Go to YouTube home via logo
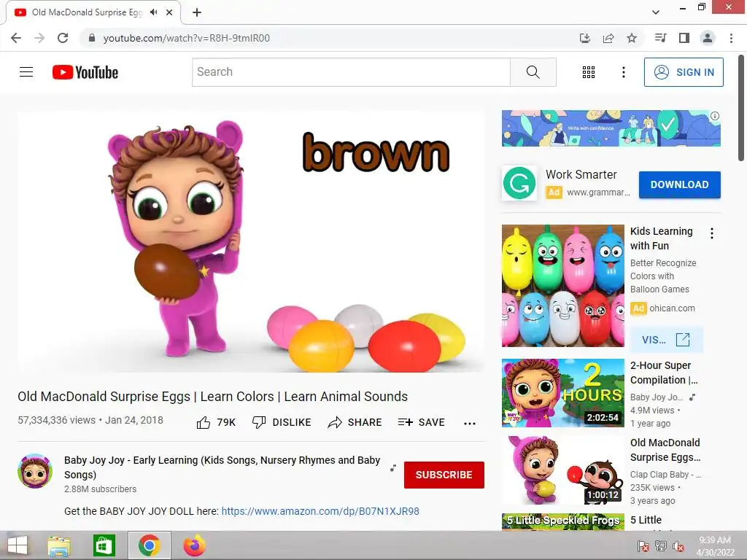Screen dimensions: 747x560 pos(85,72)
